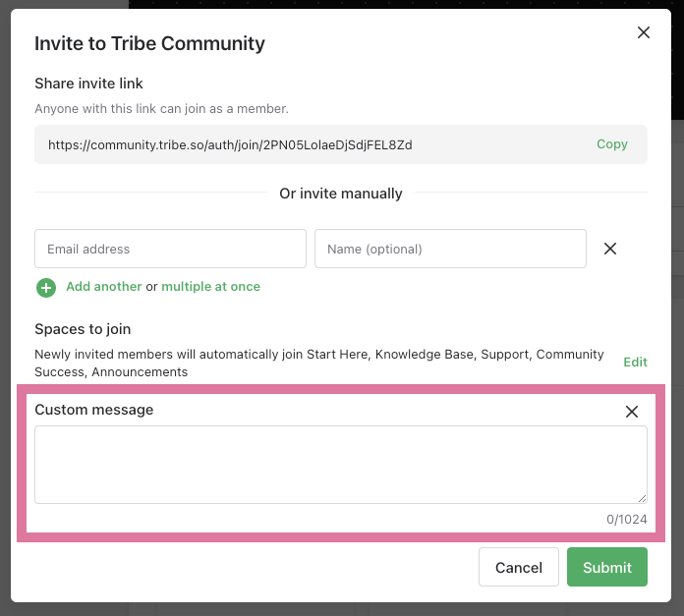Click the Spaces to join heading
This screenshot has width=684, height=616.
click(x=83, y=329)
